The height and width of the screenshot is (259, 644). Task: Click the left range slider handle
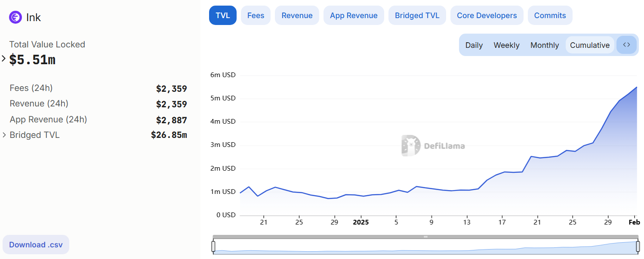pos(213,246)
